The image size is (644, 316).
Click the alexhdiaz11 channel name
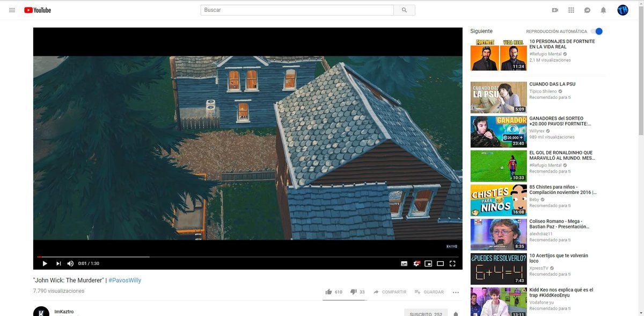[542, 234]
